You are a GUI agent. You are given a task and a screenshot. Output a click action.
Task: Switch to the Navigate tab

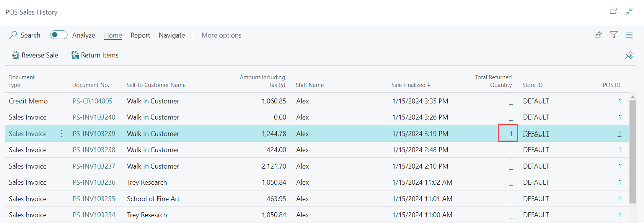point(172,35)
